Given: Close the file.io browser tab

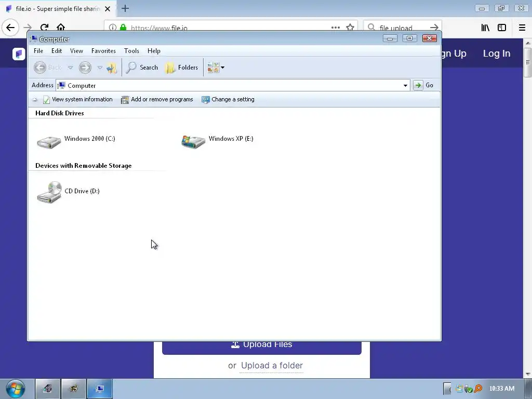Looking at the screenshot, I should point(108,9).
